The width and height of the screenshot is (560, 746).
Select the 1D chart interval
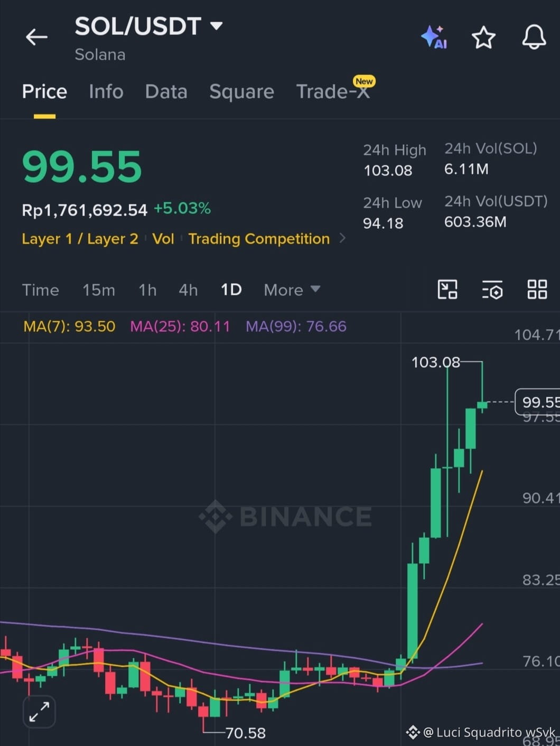(231, 290)
